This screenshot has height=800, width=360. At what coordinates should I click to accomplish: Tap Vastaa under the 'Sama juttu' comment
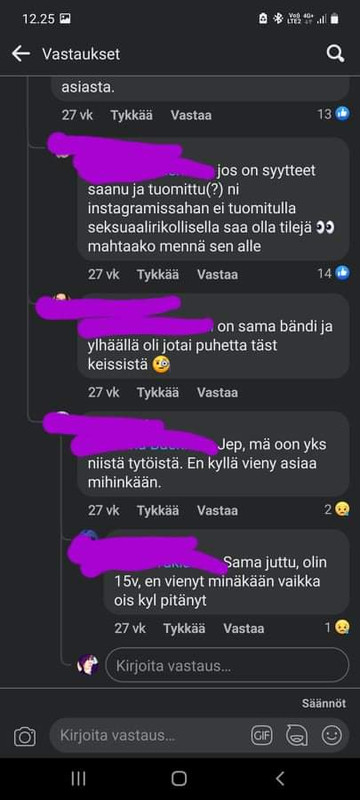(244, 628)
